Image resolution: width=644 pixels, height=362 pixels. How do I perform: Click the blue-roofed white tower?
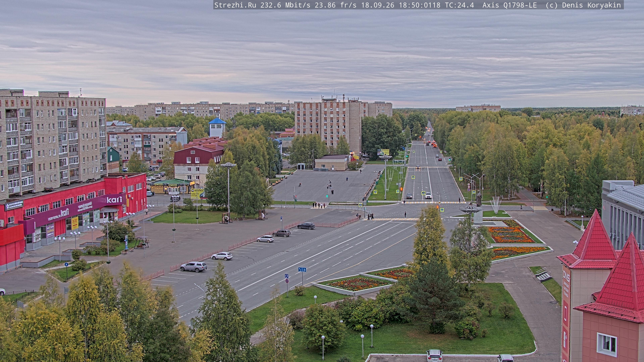[x=217, y=127]
